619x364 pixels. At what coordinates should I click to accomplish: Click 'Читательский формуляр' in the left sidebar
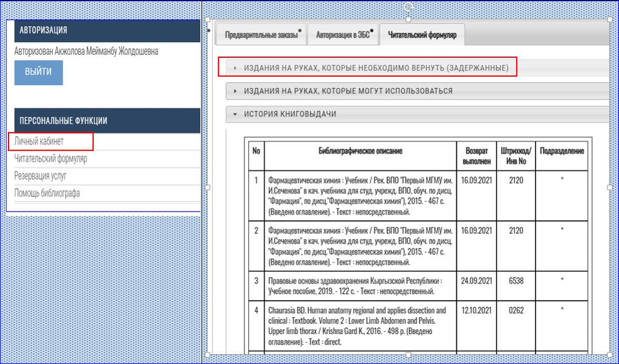[x=50, y=159]
